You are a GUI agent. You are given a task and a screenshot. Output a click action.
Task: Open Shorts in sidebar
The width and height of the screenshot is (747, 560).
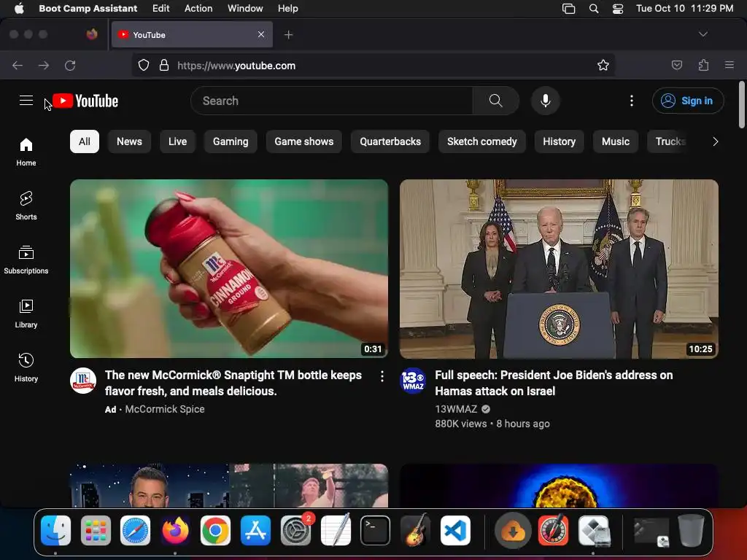point(26,206)
